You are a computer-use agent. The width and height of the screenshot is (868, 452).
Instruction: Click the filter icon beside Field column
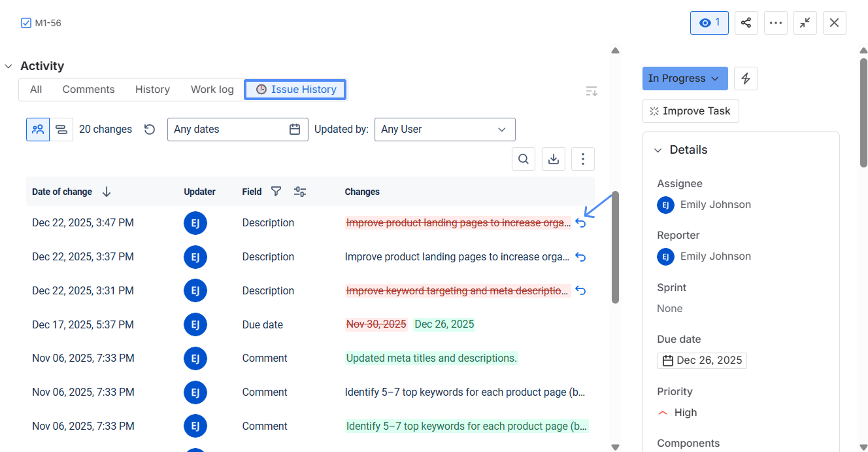coord(276,192)
